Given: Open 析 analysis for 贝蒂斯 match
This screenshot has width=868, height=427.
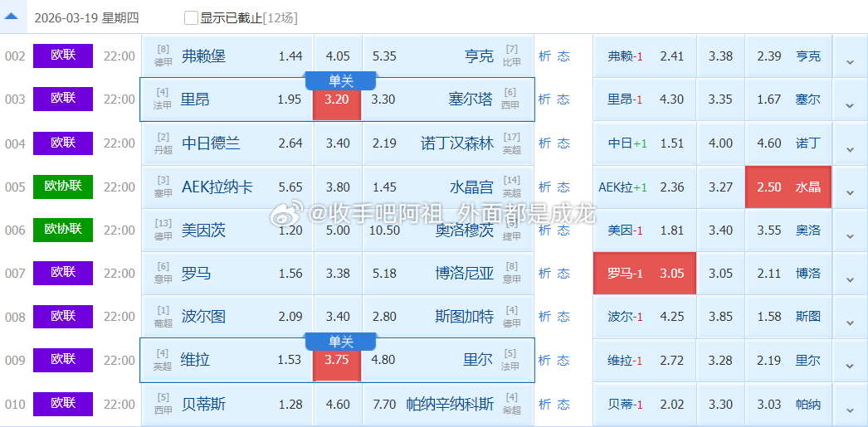Looking at the screenshot, I should (544, 405).
